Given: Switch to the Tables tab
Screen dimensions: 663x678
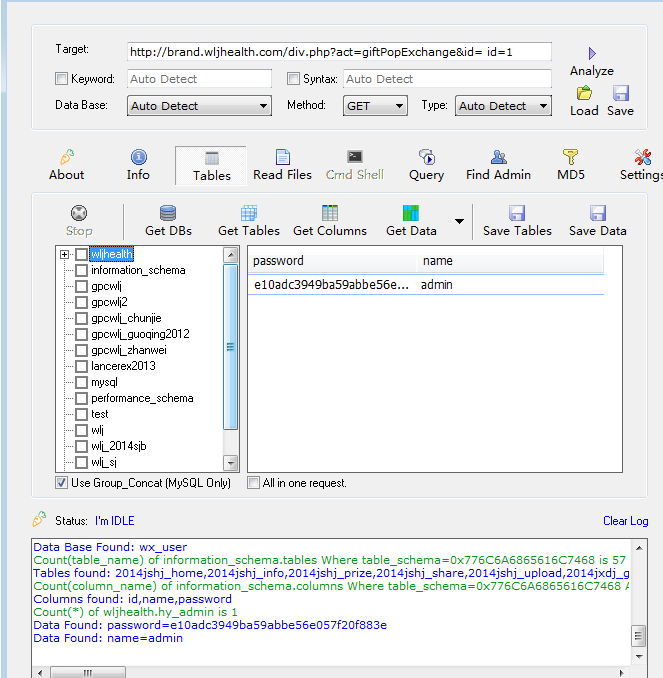Looking at the screenshot, I should [211, 166].
